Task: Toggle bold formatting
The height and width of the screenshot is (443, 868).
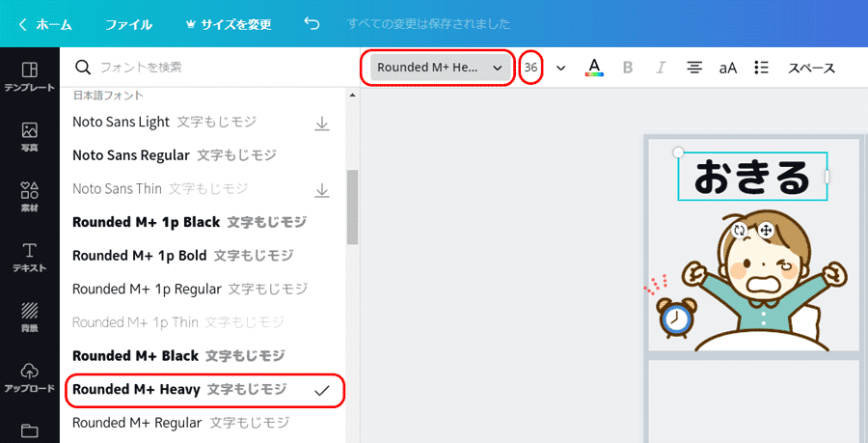Action: tap(628, 68)
